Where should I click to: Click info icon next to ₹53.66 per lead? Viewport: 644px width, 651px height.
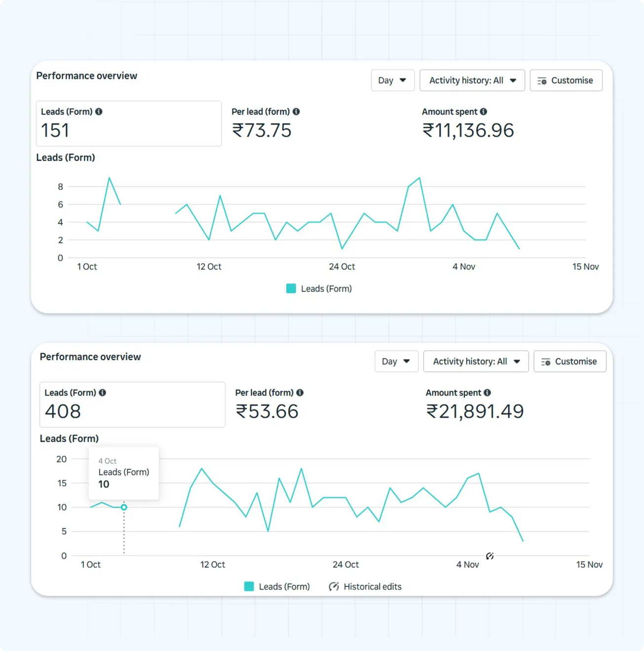(x=300, y=393)
